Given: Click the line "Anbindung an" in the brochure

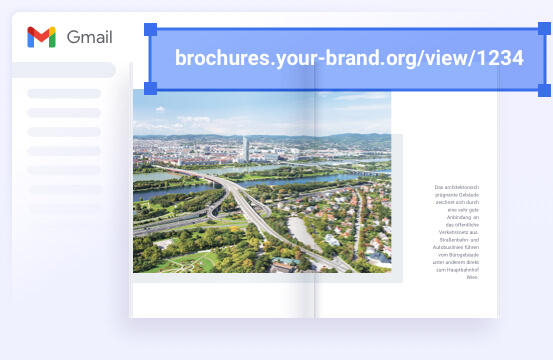Looking at the screenshot, I should pos(463,217).
